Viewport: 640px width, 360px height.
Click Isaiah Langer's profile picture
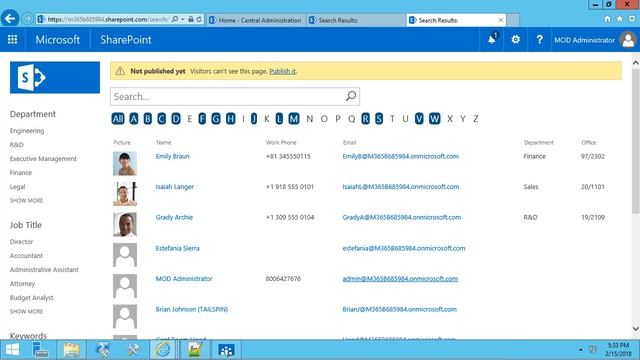125,193
